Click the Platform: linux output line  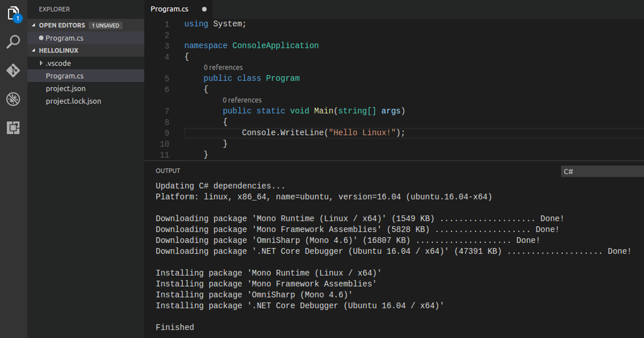click(x=324, y=197)
